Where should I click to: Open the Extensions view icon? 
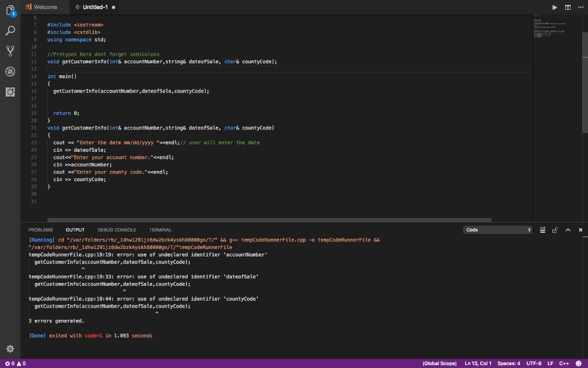click(x=10, y=92)
